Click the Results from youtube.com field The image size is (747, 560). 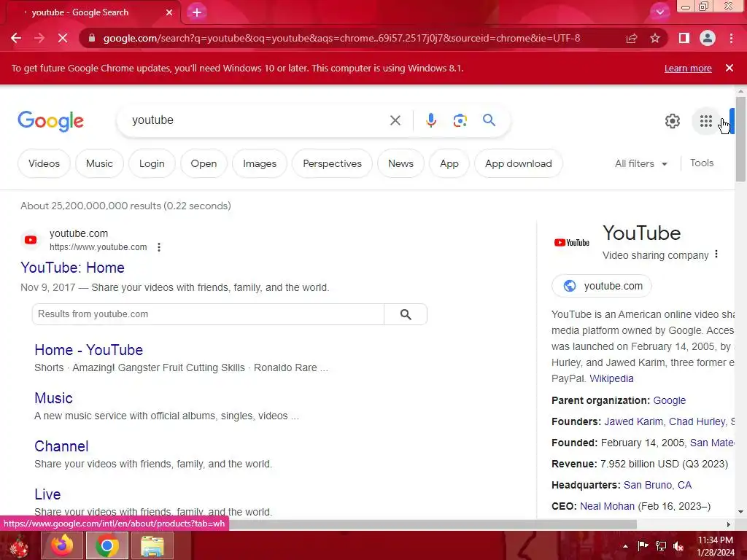[x=208, y=314]
